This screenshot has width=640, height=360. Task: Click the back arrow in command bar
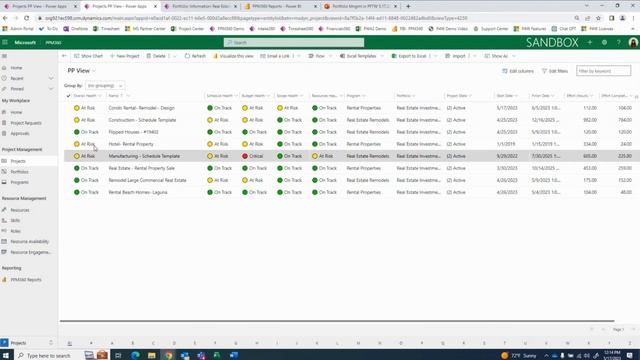(64, 56)
